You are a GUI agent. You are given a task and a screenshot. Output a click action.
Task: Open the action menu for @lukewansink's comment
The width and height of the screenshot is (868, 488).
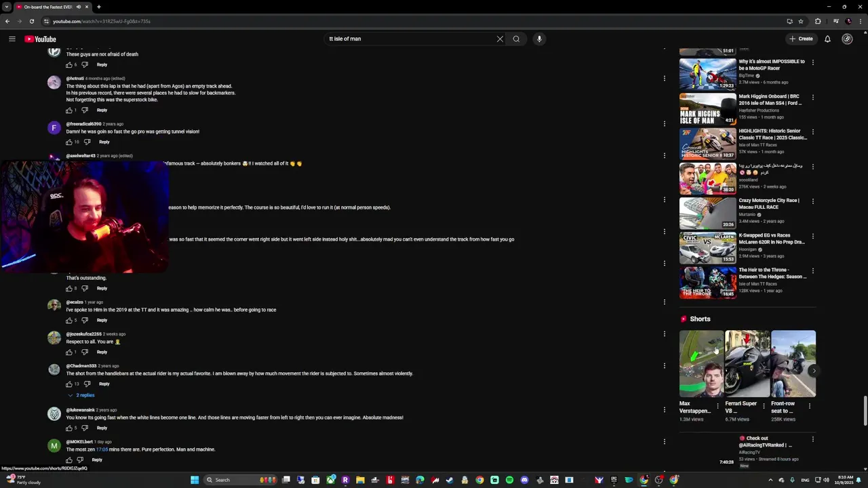tap(665, 409)
